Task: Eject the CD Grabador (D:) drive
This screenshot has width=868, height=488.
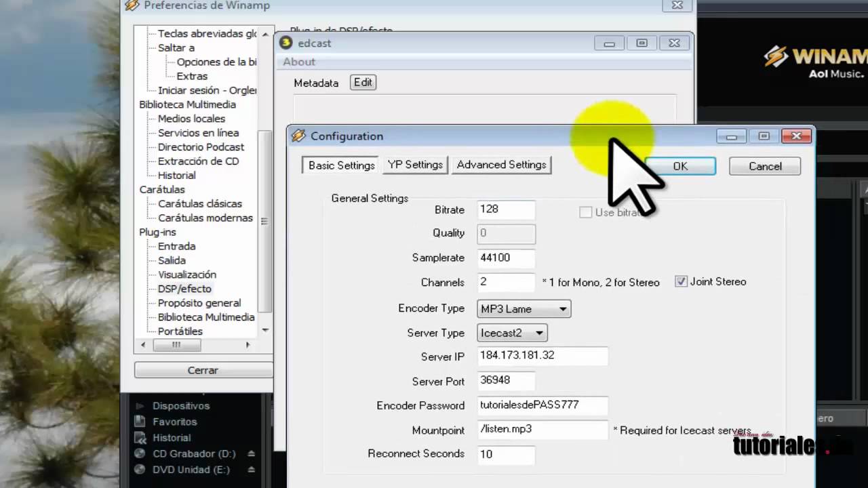Action: pyautogui.click(x=251, y=453)
